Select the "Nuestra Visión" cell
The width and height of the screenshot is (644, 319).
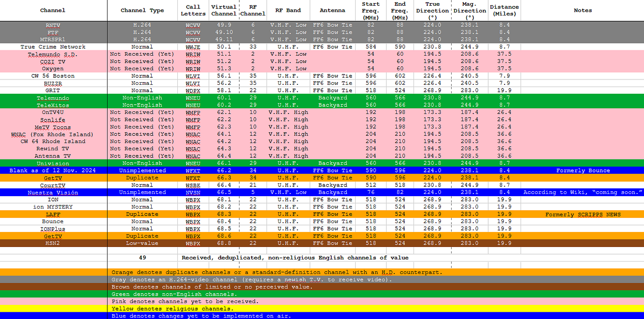click(x=53, y=193)
